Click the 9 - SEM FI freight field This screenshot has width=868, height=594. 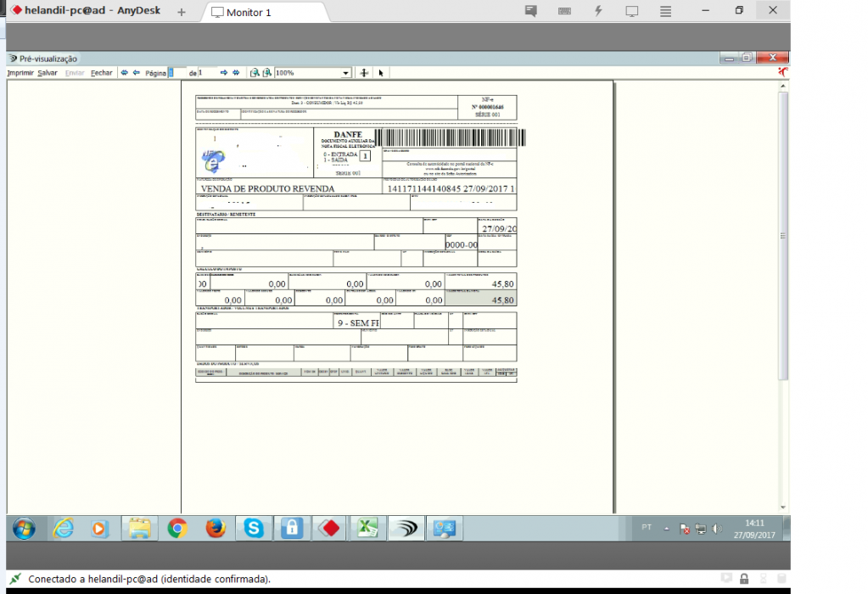[357, 322]
